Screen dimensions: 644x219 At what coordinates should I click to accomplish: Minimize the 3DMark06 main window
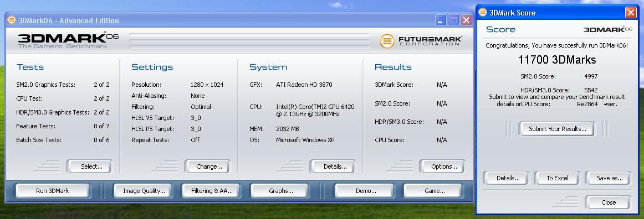[x=441, y=20]
